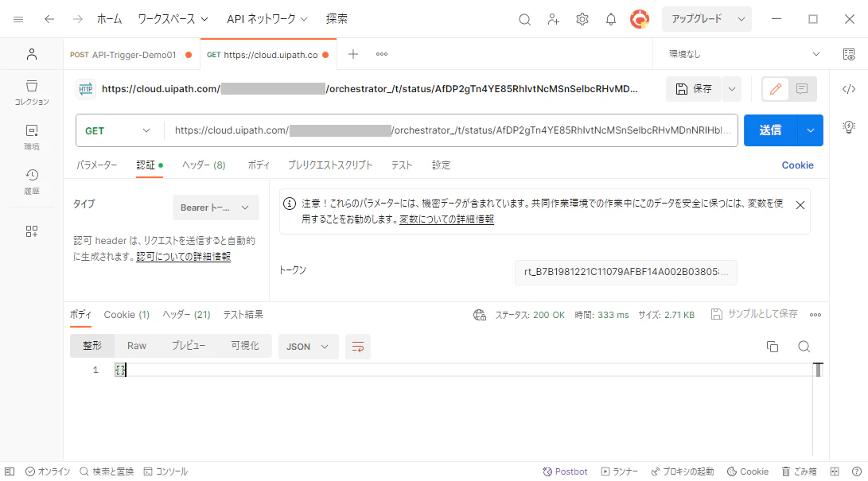Open the two-pane layout icon
This screenshot has width=868, height=481.
tap(835, 471)
